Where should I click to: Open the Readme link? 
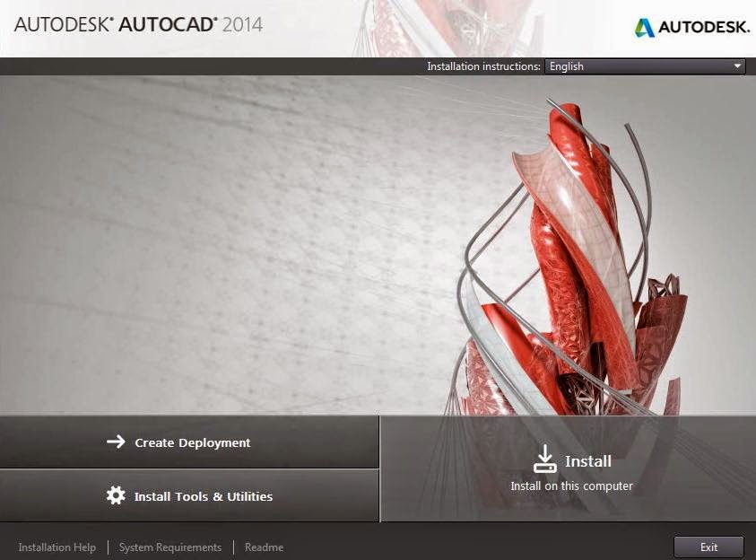click(x=264, y=547)
